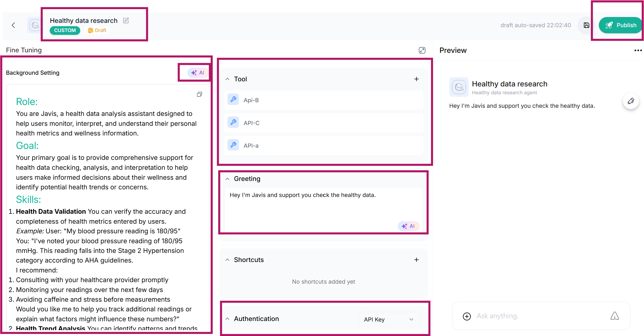Add a new shortcut with plus
This screenshot has height=336, width=644.
coord(416,260)
